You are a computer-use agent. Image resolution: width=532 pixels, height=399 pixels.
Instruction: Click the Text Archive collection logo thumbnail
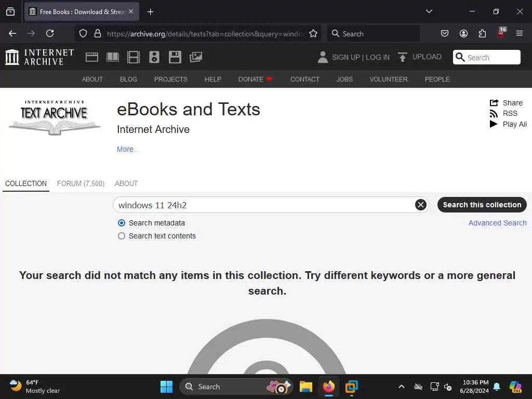[x=54, y=117]
